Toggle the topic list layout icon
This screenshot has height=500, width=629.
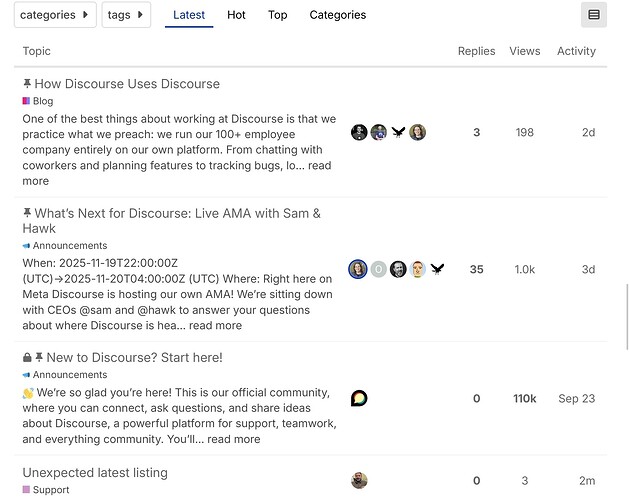click(594, 15)
